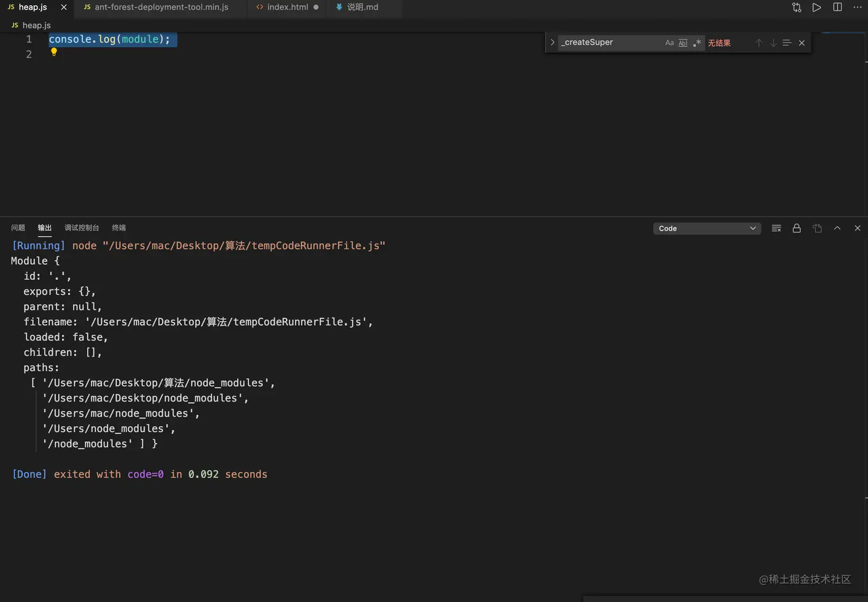
Task: Close the find widget
Action: (802, 43)
